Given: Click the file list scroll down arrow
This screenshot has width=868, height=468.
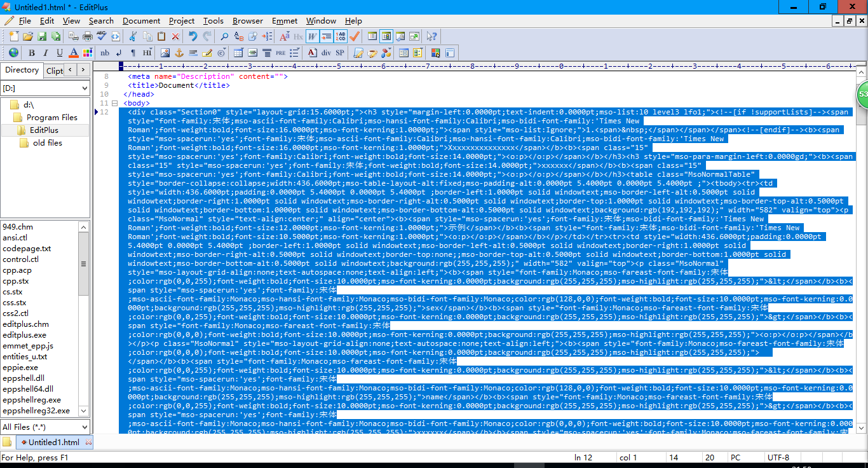Looking at the screenshot, I should click(83, 411).
